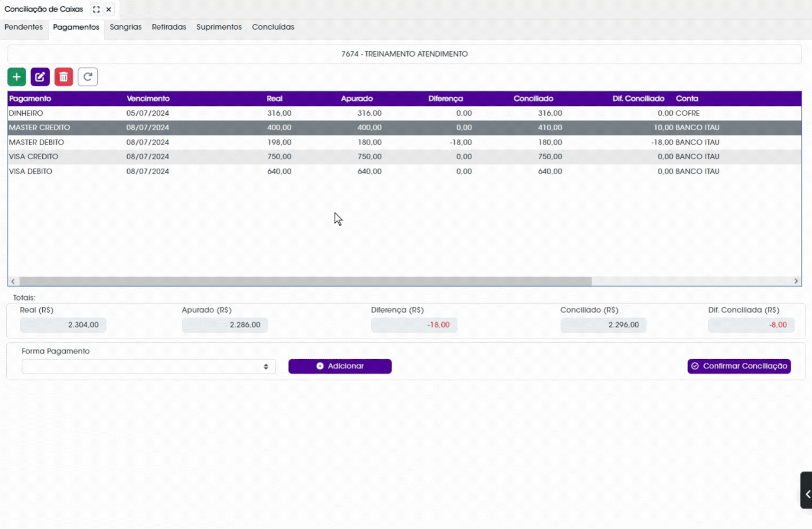Click BANCO ITAU in VISA DEBITO row
The height and width of the screenshot is (529, 812).
coord(697,171)
